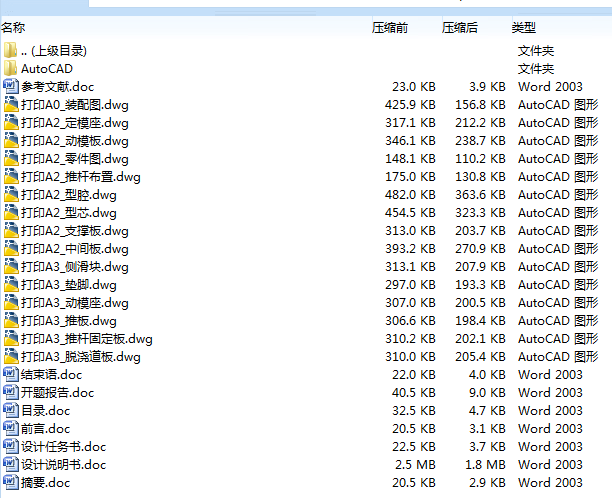Select the file name 打印A2_型腔.dwg

[69, 195]
